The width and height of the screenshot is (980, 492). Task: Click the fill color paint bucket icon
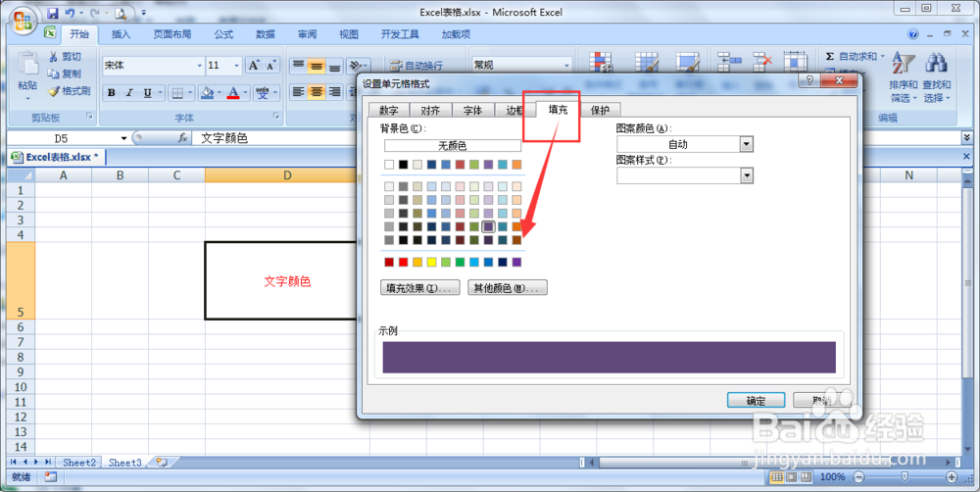207,92
